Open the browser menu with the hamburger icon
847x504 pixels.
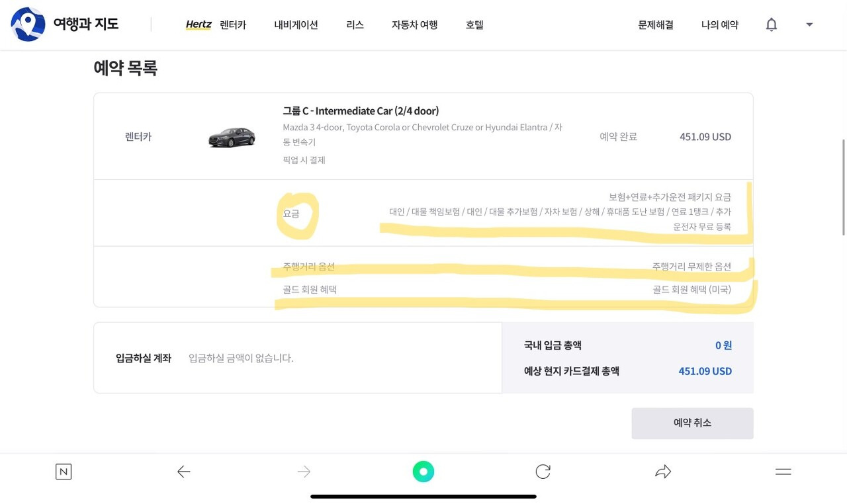pyautogui.click(x=783, y=472)
